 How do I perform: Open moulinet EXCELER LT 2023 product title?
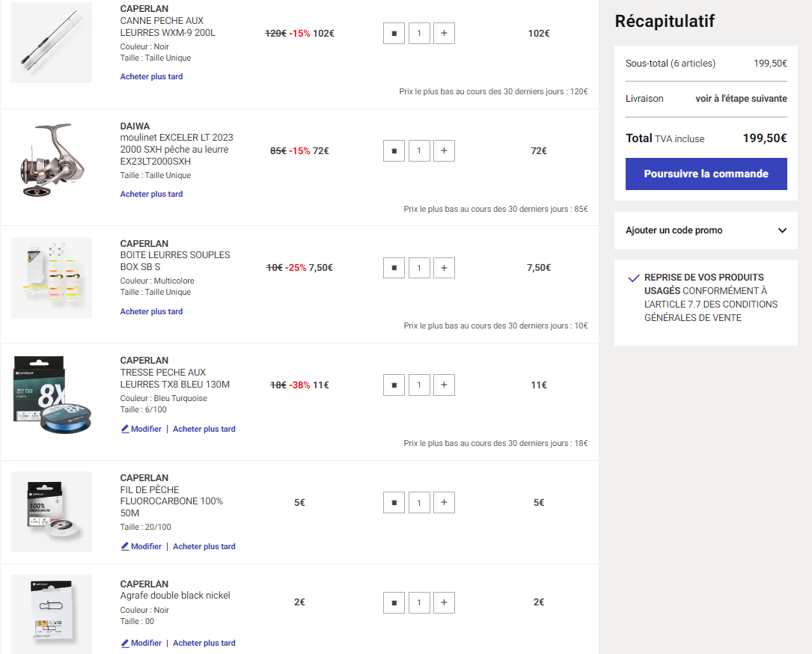click(177, 150)
